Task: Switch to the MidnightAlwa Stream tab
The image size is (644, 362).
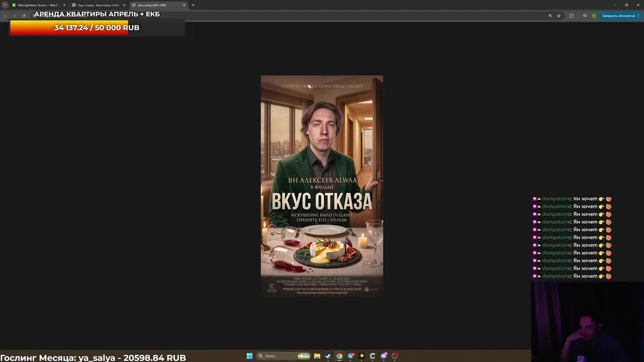Action: point(38,5)
